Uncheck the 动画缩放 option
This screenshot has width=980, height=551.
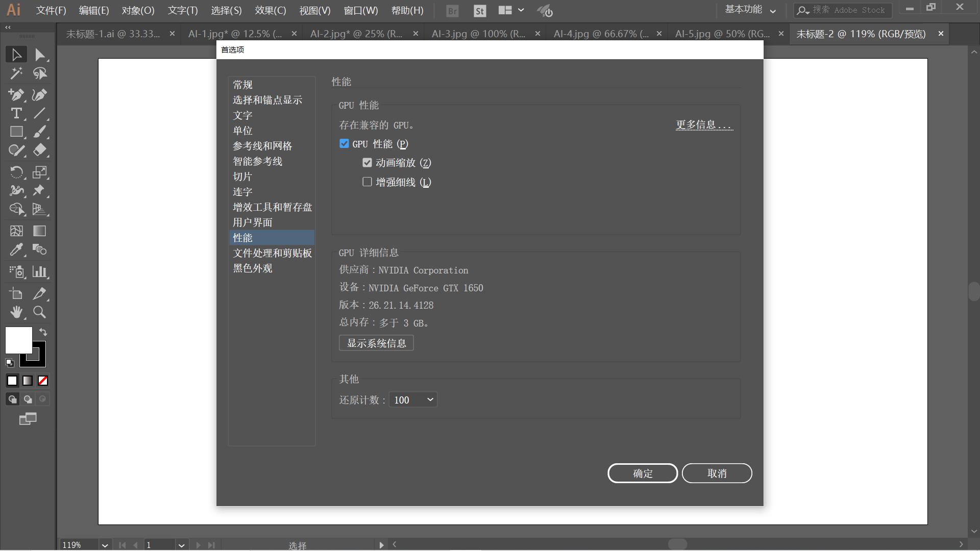click(x=367, y=163)
